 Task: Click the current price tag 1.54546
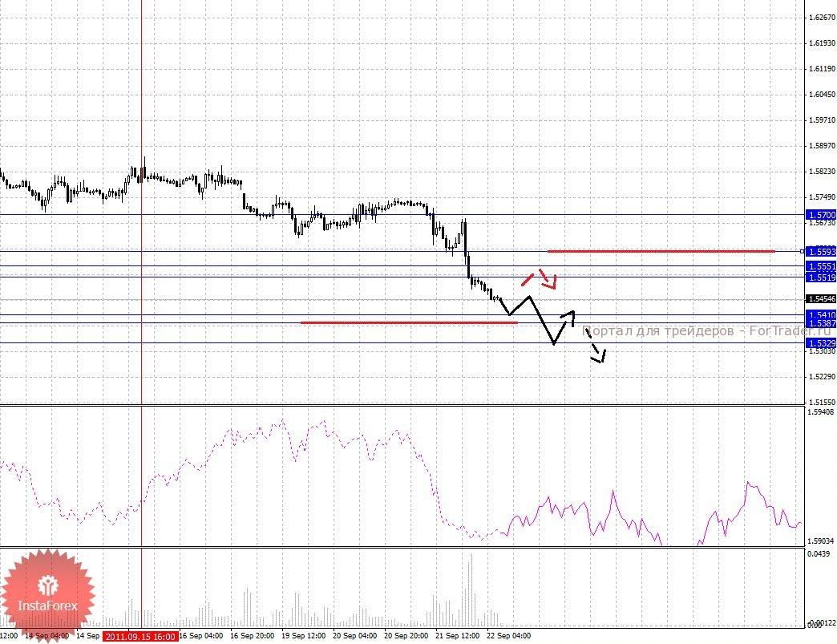click(821, 299)
